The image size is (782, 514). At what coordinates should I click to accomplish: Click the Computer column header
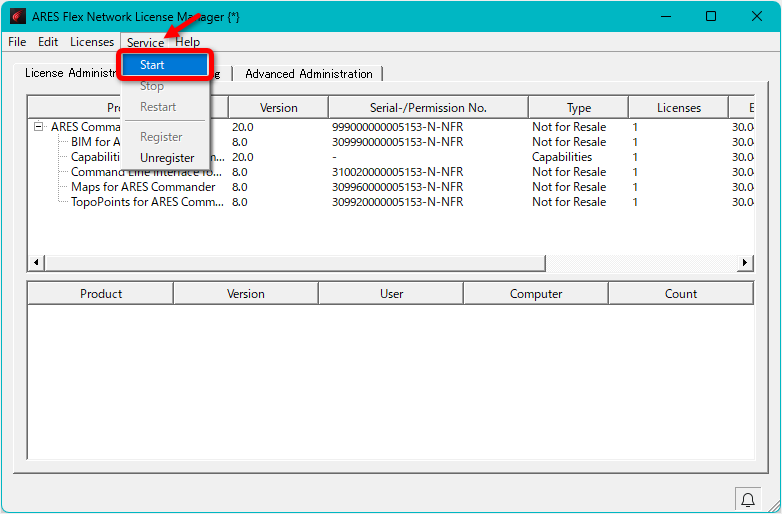pos(536,294)
